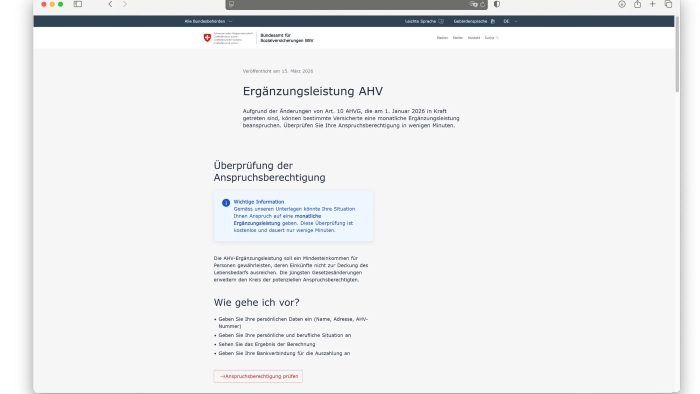Click the Gebärdensprache link
The image size is (700, 394).
tap(470, 21)
